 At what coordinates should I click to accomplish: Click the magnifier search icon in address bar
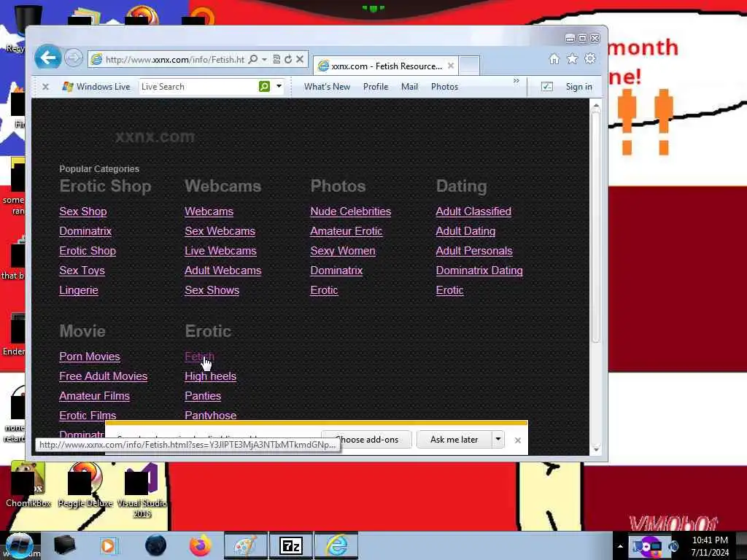click(x=253, y=59)
